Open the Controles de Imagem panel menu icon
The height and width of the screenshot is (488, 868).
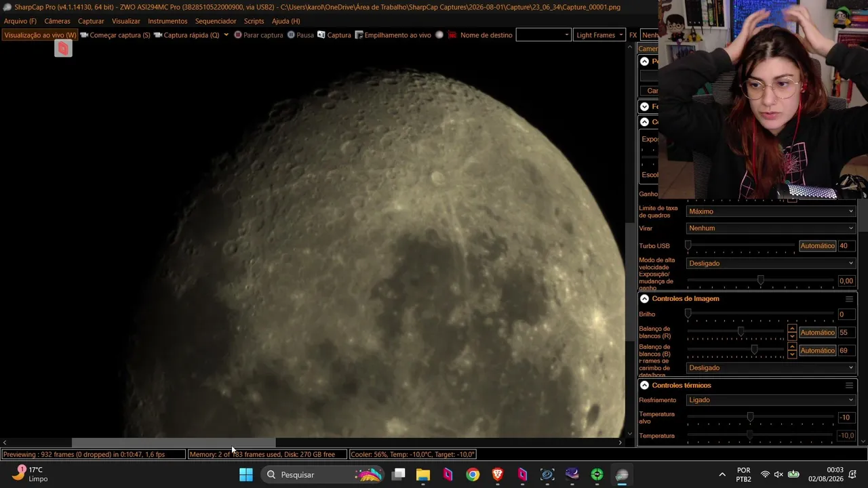[x=849, y=299]
